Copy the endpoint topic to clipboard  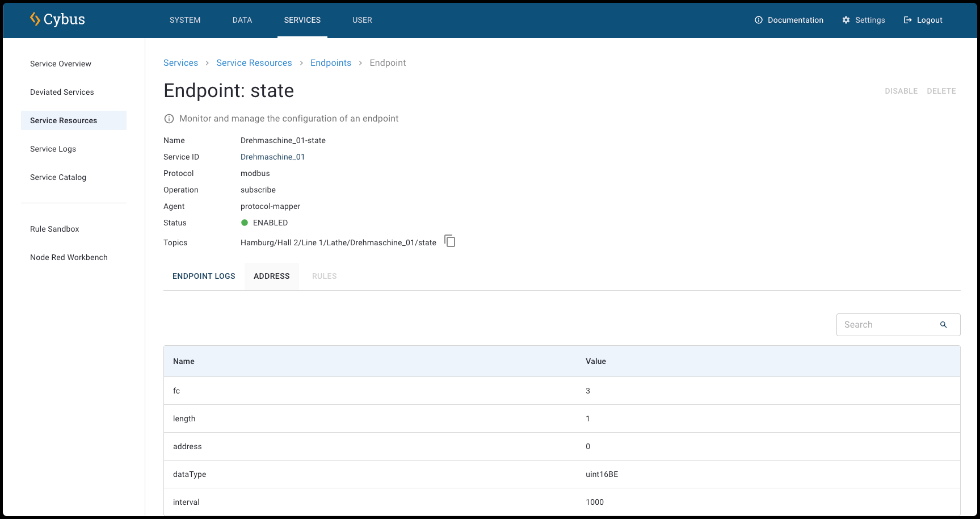pyautogui.click(x=449, y=241)
